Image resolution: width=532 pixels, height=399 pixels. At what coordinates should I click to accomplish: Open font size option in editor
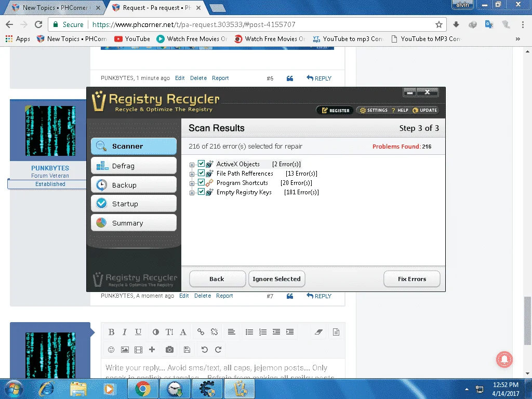tap(169, 332)
